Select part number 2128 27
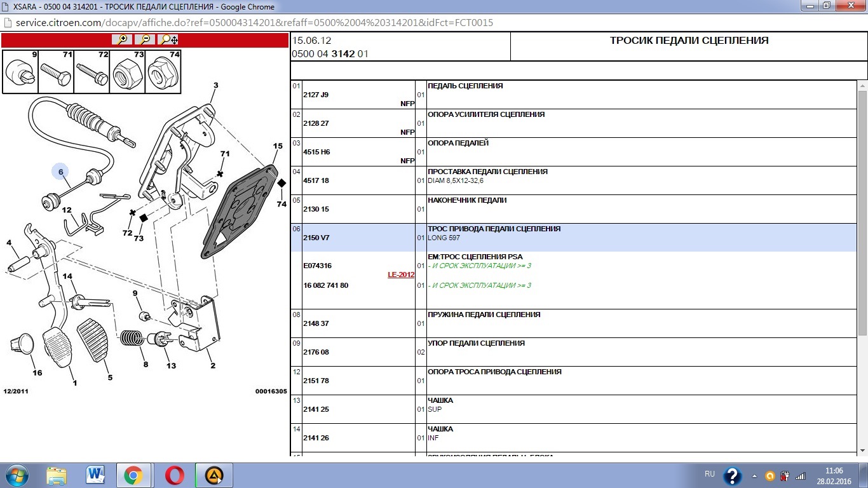 [x=316, y=123]
